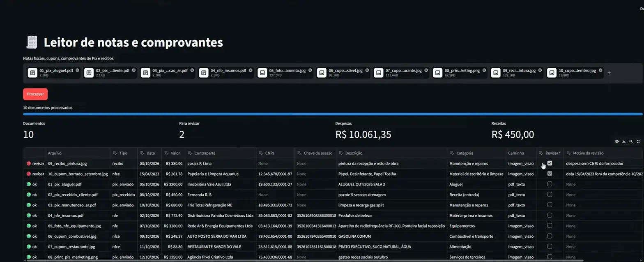Viewport: 644px width, 262px height.
Task: Remove the 06_cupo file ending stivel.jpg
Action: tap(367, 70)
